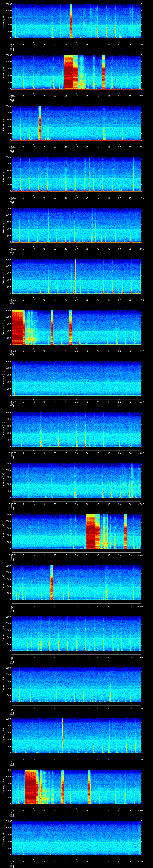Click the 10:46:00 start time label
The height and width of the screenshot is (868, 153).
click(x=12, y=504)
